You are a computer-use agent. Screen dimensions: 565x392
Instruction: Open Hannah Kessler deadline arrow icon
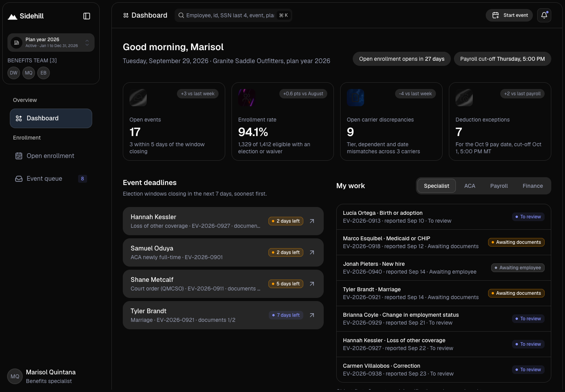(x=312, y=221)
